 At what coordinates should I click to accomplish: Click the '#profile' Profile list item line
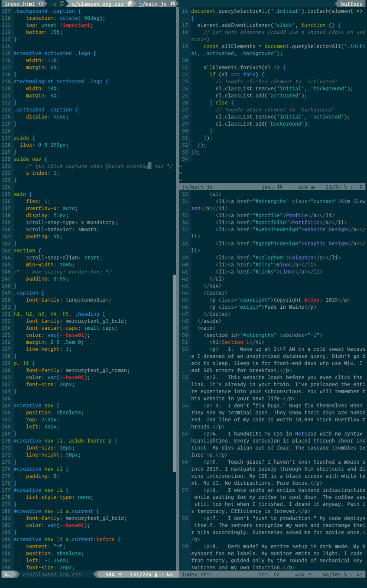pyautogui.click(x=275, y=215)
